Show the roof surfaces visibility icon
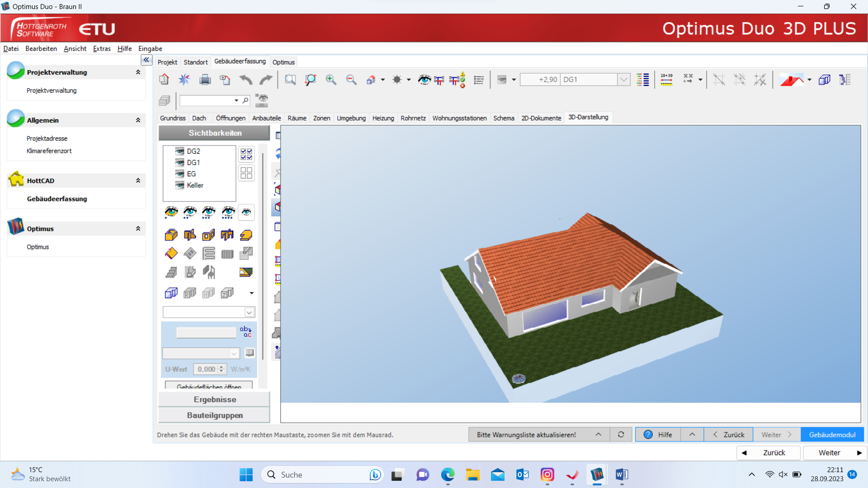The height and width of the screenshot is (488, 868). [x=171, y=253]
